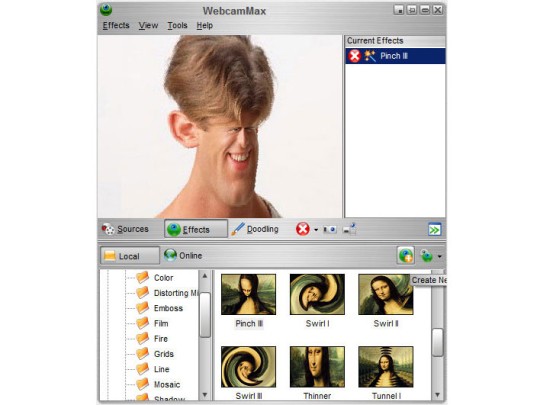Click the folder tree scroll down arrow
The height and width of the screenshot is (405, 540).
coord(205,395)
